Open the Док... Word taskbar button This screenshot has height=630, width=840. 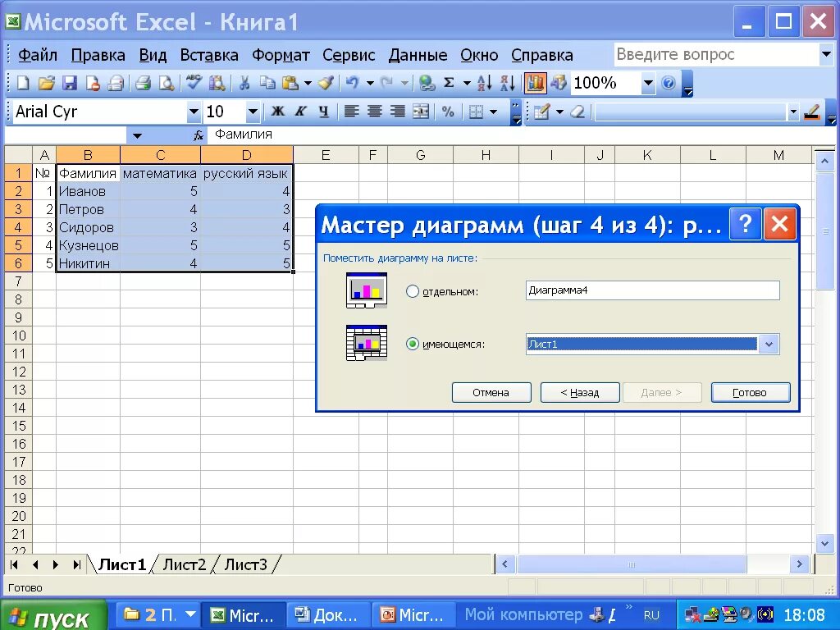click(x=326, y=615)
